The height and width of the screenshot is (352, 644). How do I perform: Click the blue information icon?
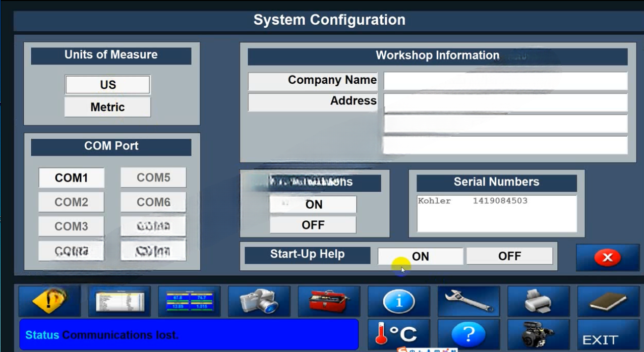pos(398,301)
